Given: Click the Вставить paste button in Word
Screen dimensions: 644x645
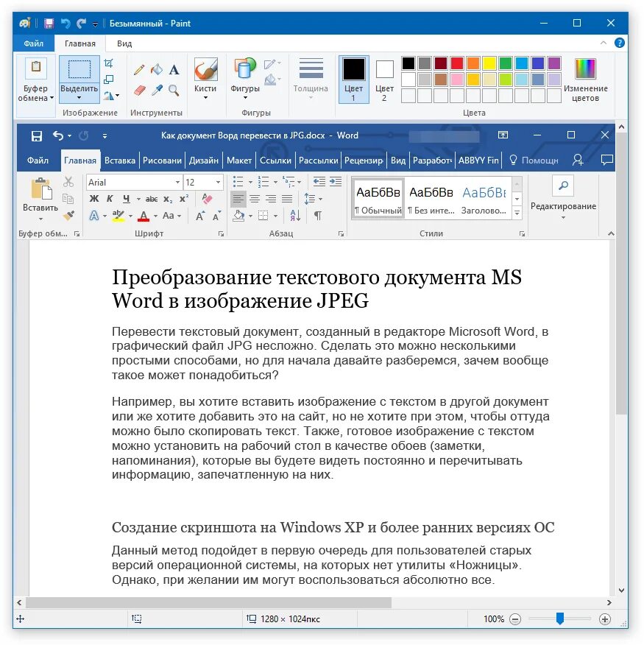Looking at the screenshot, I should [40, 199].
